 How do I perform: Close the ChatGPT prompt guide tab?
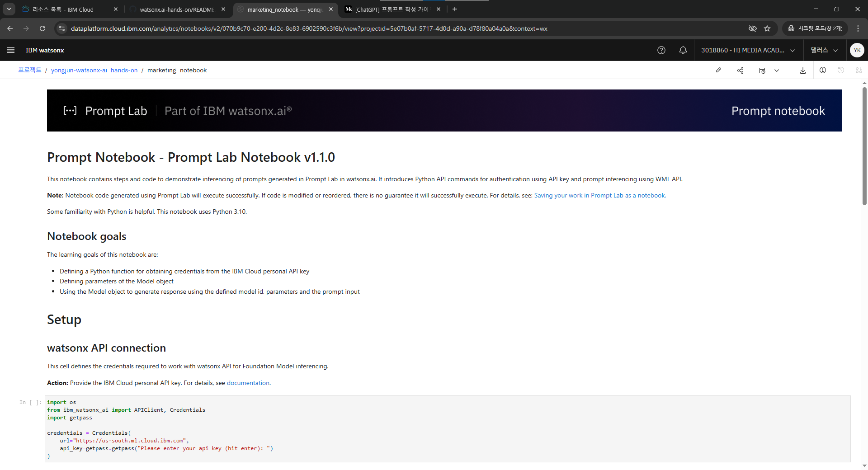[x=439, y=9]
